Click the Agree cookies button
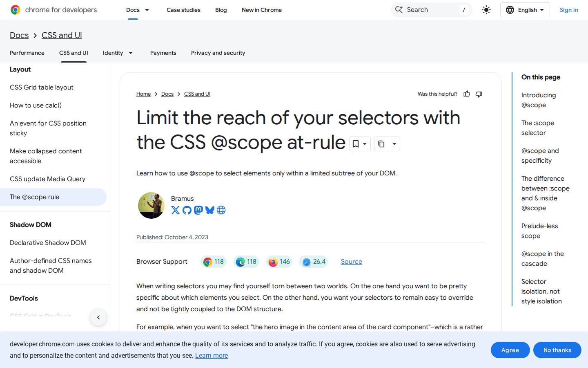The height and width of the screenshot is (368, 588). (x=510, y=350)
